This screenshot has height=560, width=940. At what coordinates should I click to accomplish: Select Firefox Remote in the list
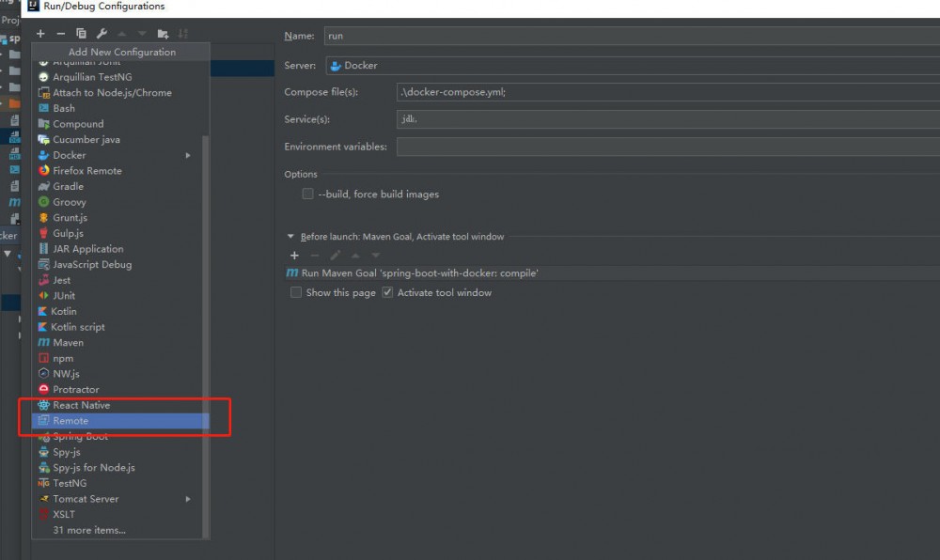tap(120, 170)
